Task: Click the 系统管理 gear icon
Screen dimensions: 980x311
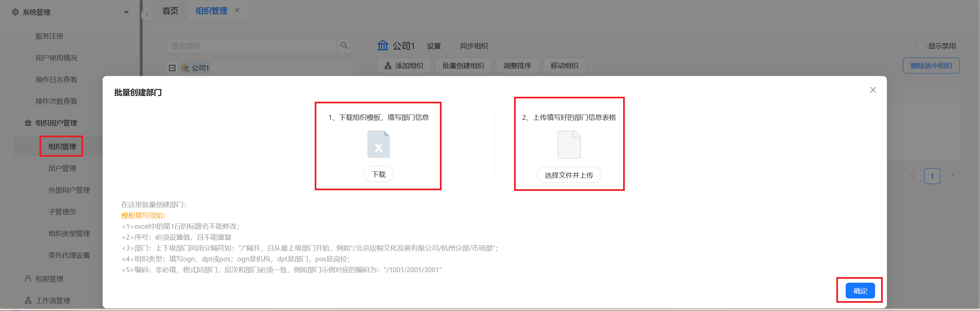Action: (x=15, y=12)
